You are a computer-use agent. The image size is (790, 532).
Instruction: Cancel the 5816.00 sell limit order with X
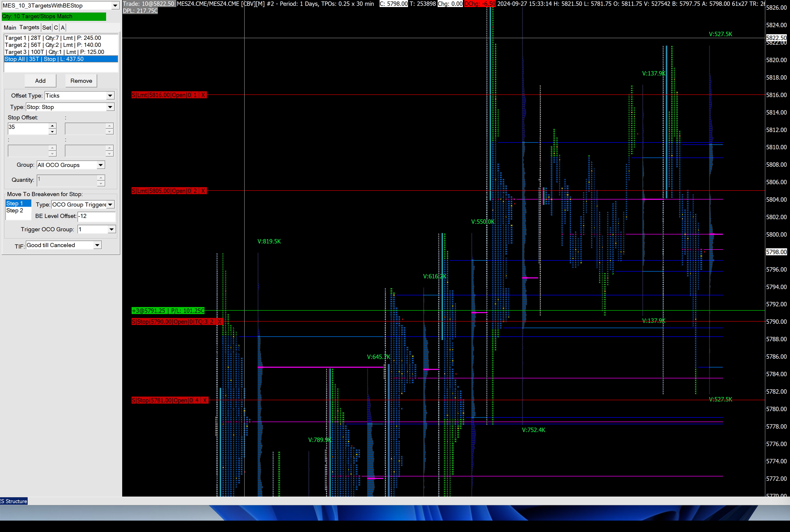click(203, 95)
